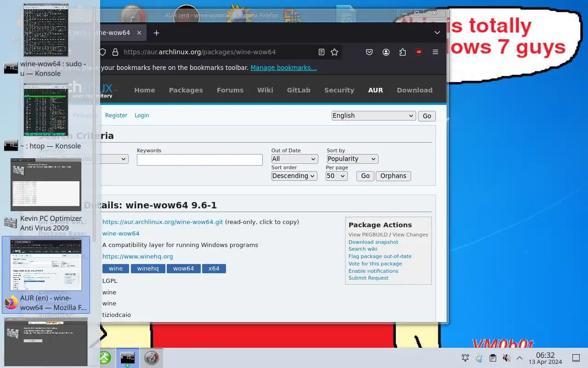
Task: Click the show desktop button in the panel
Action: (x=576, y=358)
